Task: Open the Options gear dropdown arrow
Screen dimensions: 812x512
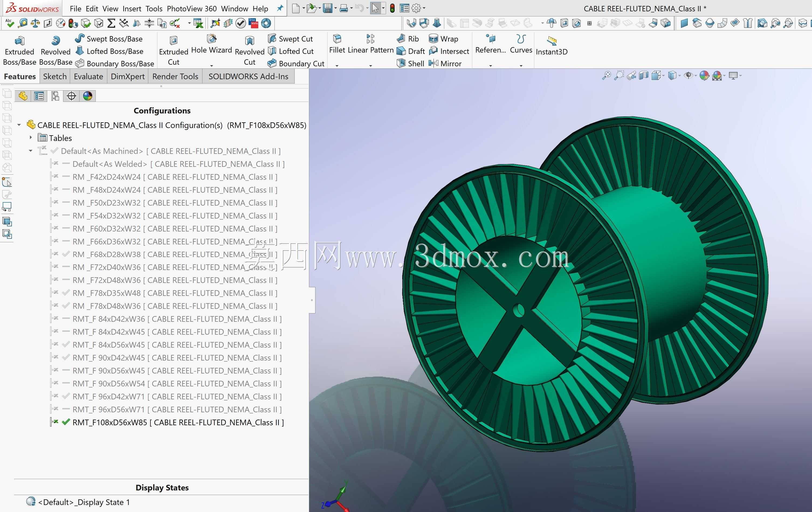Action: 424,8
